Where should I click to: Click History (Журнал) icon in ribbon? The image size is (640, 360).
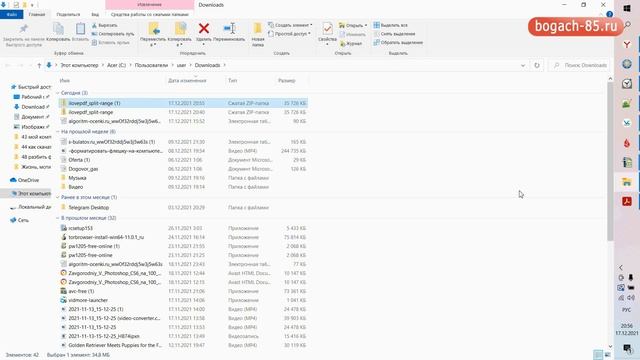pyautogui.click(x=351, y=43)
